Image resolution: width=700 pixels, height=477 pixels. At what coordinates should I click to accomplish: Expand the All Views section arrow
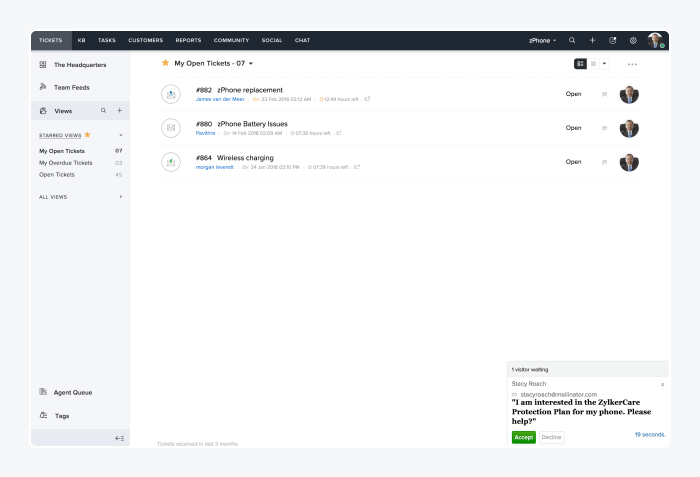[x=121, y=197]
